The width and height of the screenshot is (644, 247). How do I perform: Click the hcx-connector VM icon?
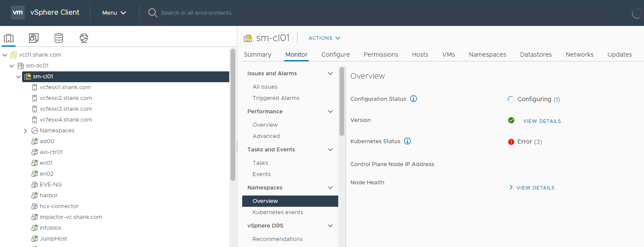[35, 206]
